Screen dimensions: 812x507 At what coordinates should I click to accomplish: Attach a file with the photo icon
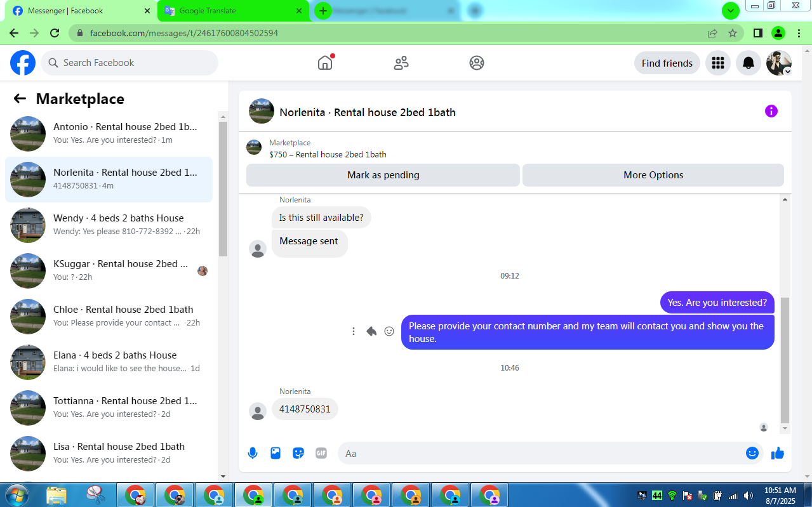pos(276,453)
